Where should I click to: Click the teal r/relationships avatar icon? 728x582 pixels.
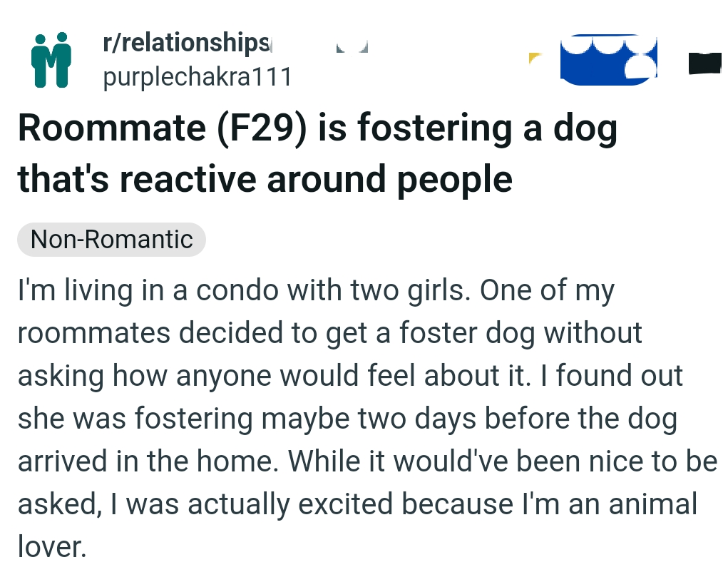[x=50, y=58]
